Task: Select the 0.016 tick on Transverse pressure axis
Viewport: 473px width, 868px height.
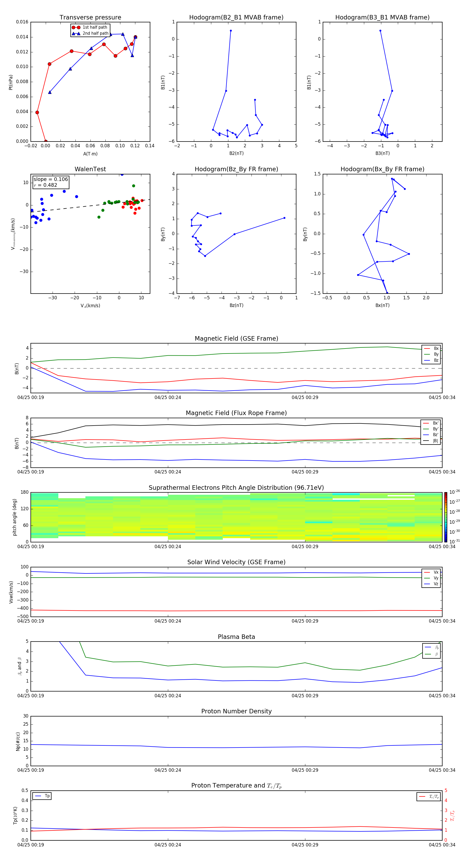Action: click(x=22, y=22)
